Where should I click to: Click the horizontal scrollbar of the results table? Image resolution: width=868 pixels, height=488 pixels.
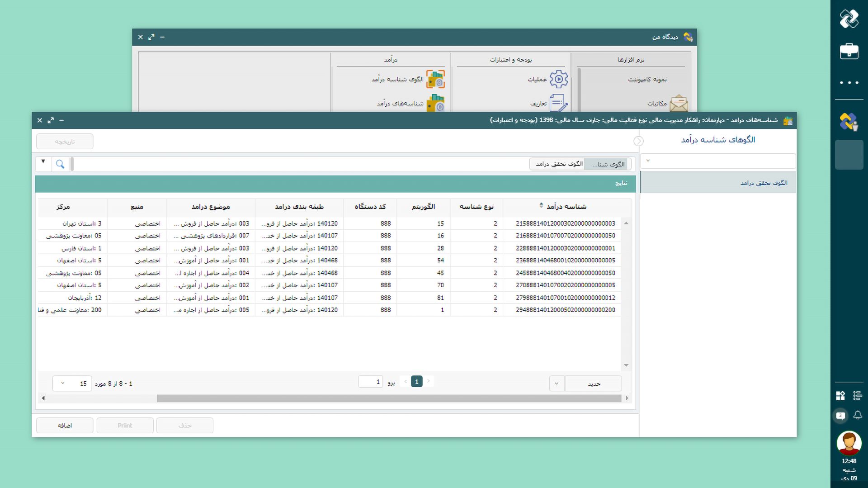[x=389, y=398]
